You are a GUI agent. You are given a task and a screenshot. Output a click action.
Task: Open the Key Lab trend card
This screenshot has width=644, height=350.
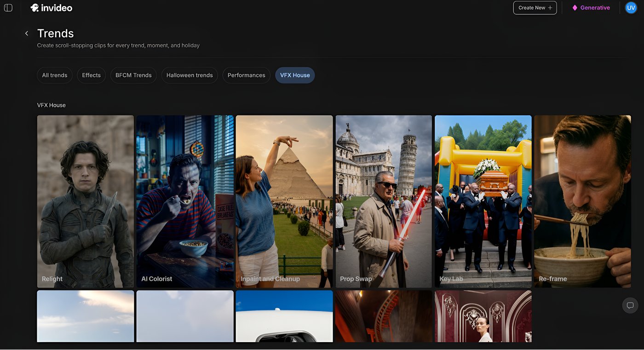click(483, 201)
